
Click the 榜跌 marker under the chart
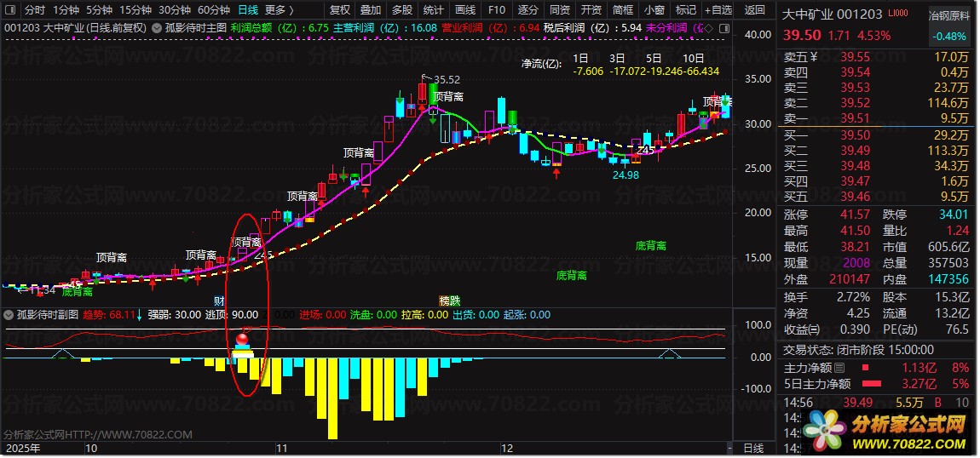449,301
